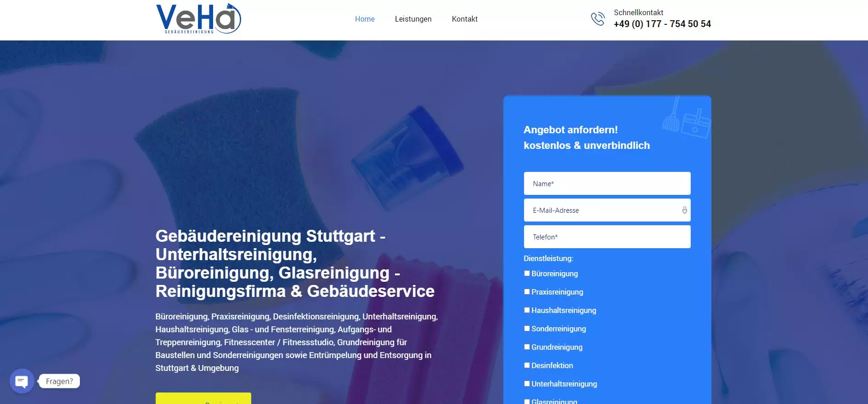Select the Telefon* input field
The height and width of the screenshot is (404, 868).
click(607, 237)
